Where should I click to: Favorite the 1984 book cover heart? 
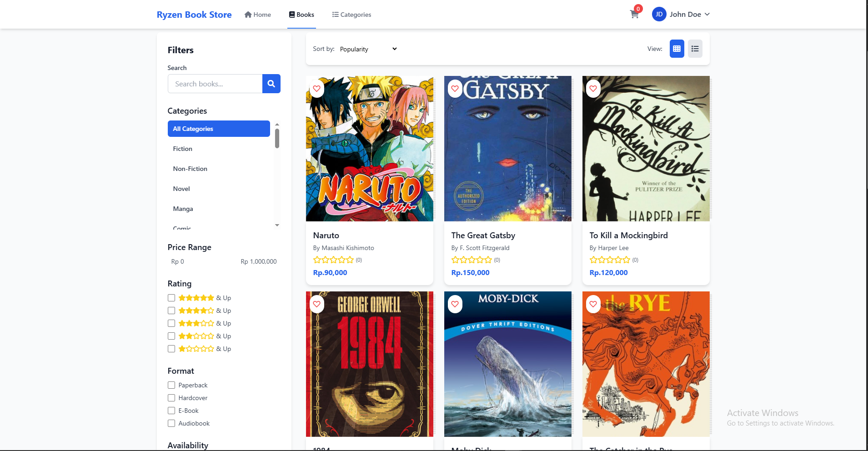pos(317,304)
